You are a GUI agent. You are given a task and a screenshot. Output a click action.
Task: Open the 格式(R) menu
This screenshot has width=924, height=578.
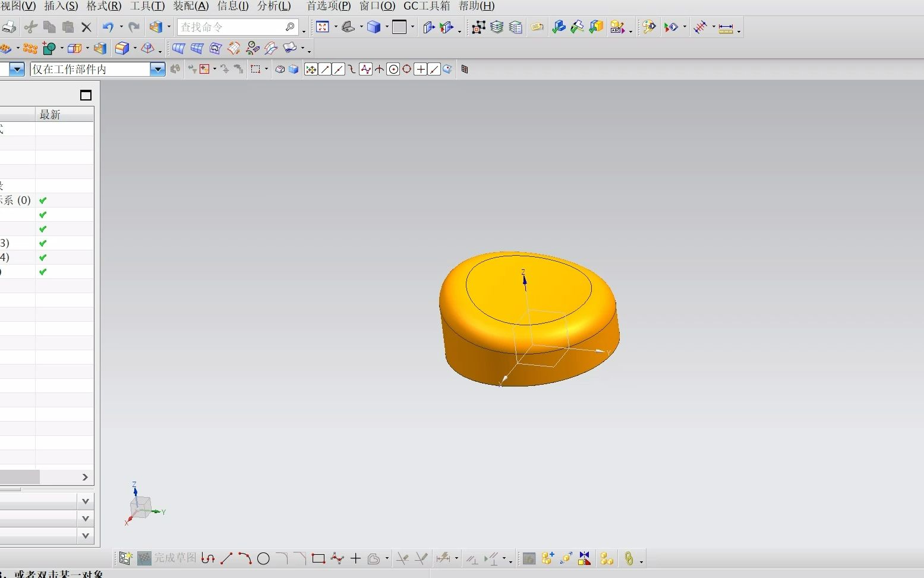104,6
